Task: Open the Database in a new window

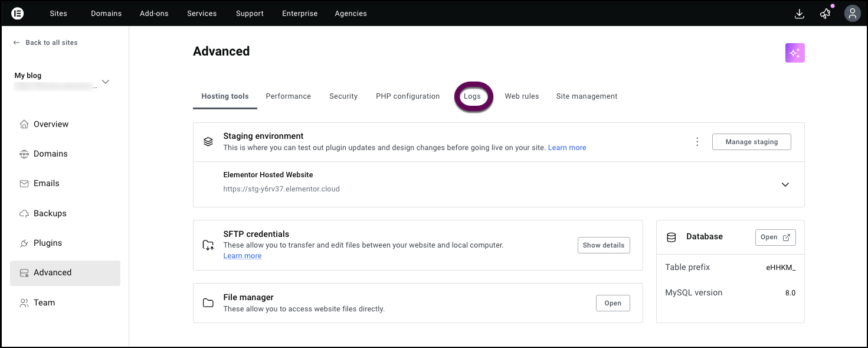Action: (775, 237)
